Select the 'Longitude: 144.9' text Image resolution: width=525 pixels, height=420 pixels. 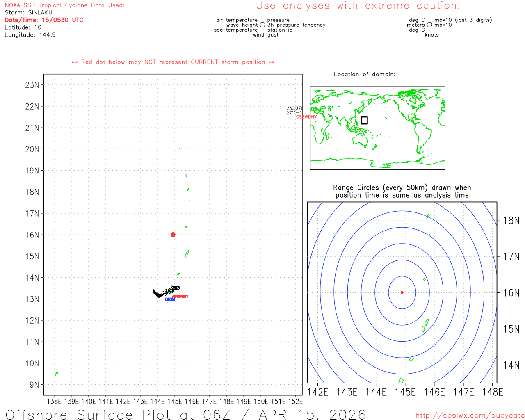pos(30,35)
